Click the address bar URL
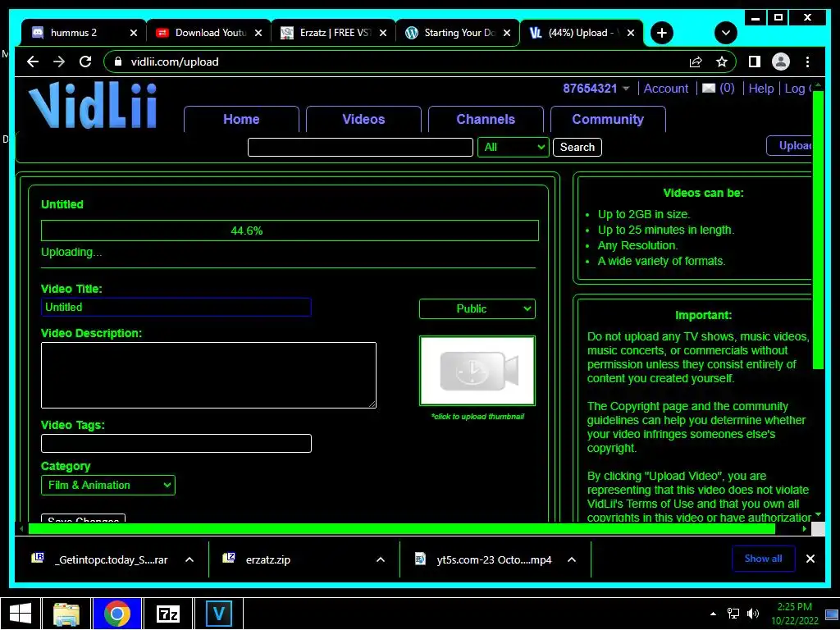Viewport: 840px width, 630px height. [175, 62]
